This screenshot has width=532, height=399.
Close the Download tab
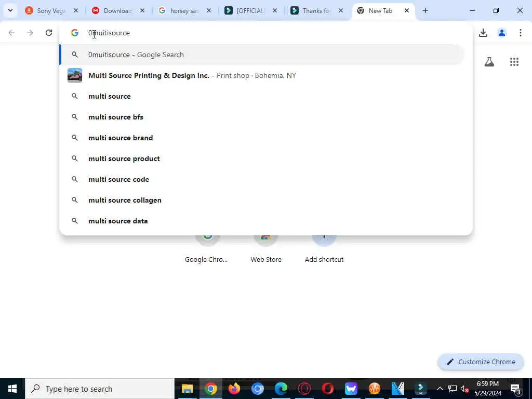pos(142,11)
